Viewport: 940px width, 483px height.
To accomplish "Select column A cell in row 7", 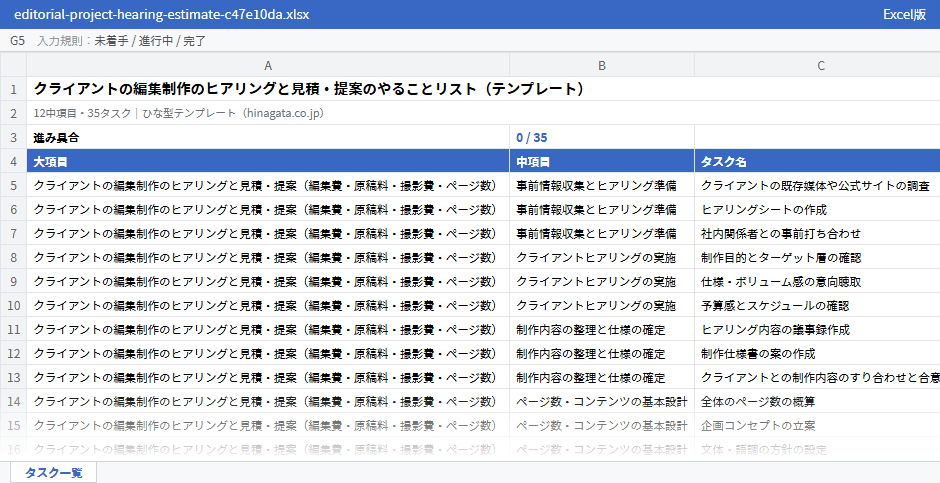I will (x=268, y=233).
